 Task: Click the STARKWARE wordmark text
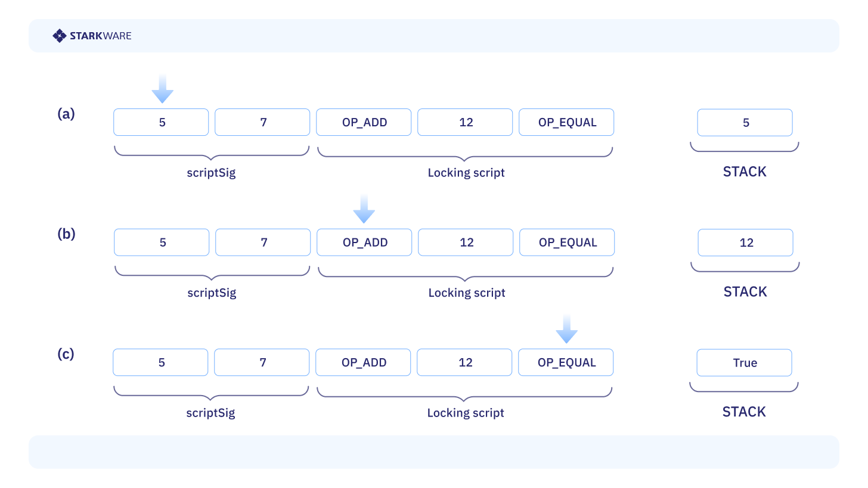100,36
